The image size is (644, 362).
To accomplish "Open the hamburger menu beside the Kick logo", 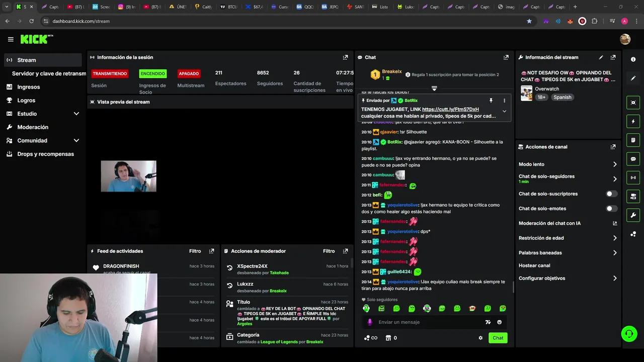I will (11, 39).
